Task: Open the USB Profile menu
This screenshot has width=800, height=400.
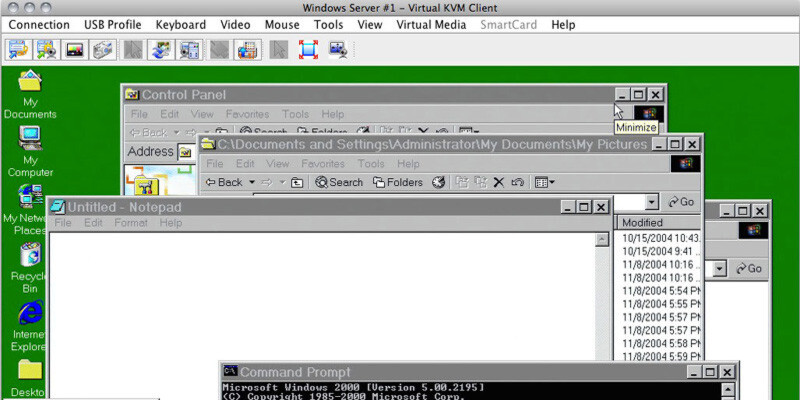Action: [x=112, y=24]
